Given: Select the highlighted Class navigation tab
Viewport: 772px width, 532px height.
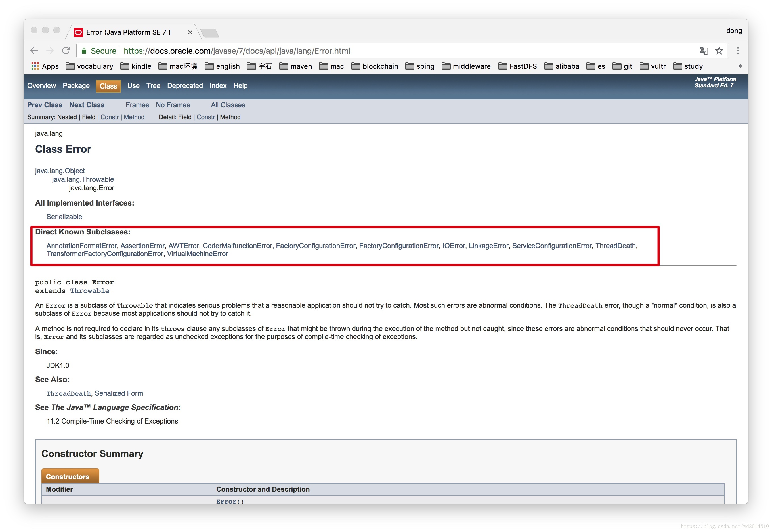Looking at the screenshot, I should click(108, 86).
